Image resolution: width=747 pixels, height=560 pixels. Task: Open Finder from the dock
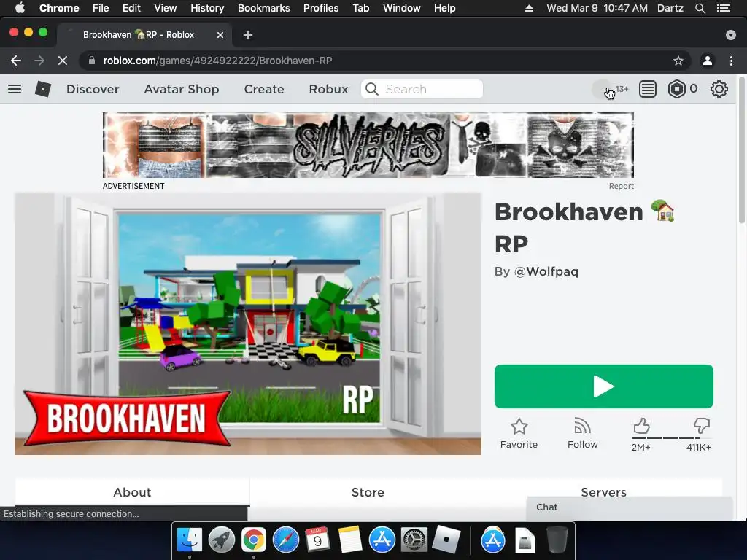coord(190,540)
